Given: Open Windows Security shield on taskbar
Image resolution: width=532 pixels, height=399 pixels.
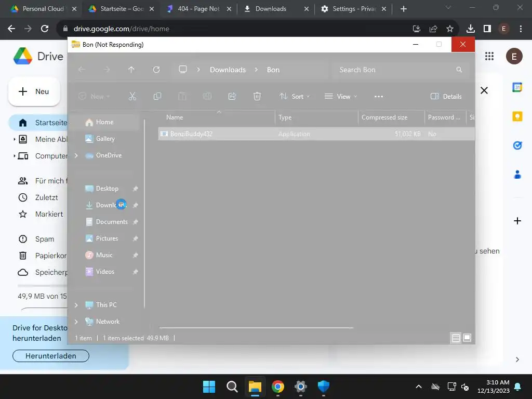Looking at the screenshot, I should (323, 387).
